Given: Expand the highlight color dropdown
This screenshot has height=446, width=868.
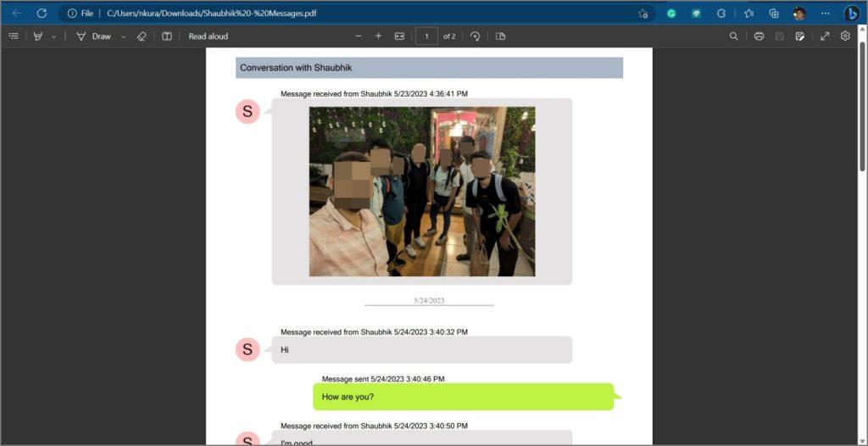Looking at the screenshot, I should pyautogui.click(x=53, y=36).
